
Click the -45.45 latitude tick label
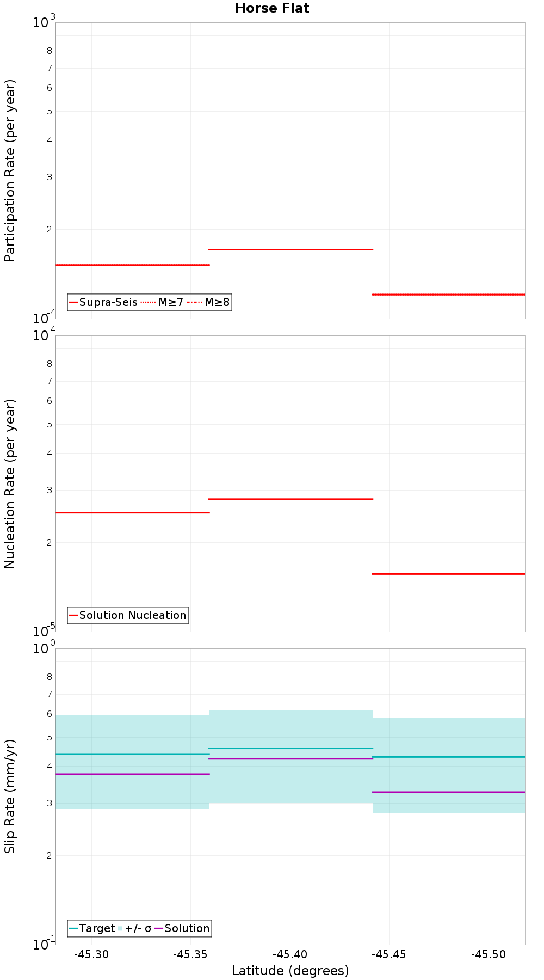pyautogui.click(x=390, y=954)
